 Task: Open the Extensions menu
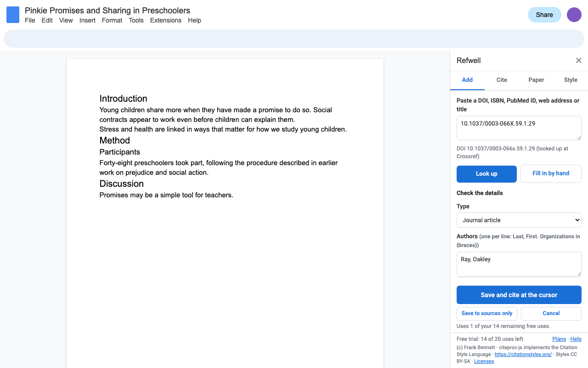[x=166, y=20]
